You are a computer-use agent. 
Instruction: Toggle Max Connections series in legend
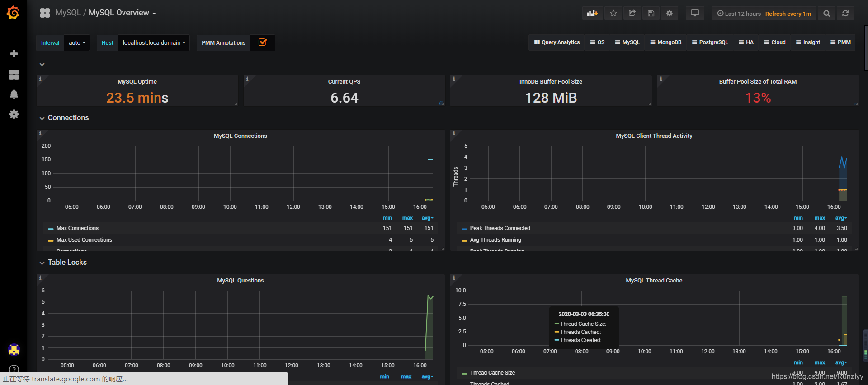(x=77, y=228)
